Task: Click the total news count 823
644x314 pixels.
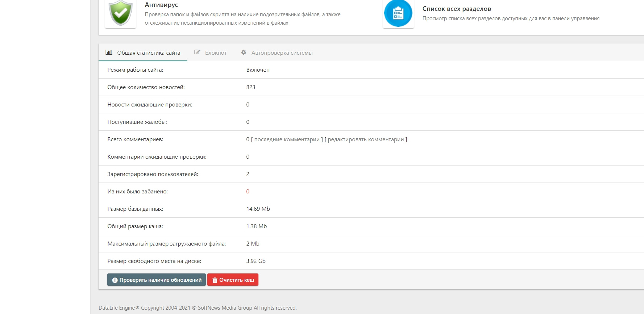Action: pos(251,87)
